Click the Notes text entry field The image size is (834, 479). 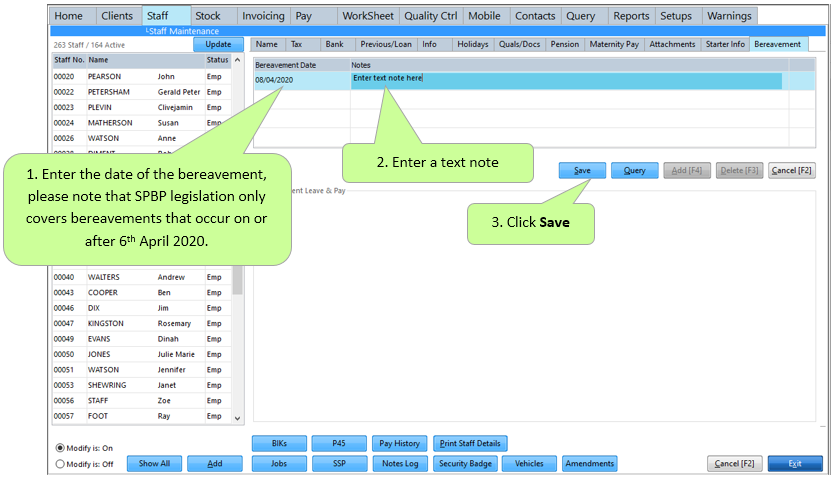[x=565, y=79]
